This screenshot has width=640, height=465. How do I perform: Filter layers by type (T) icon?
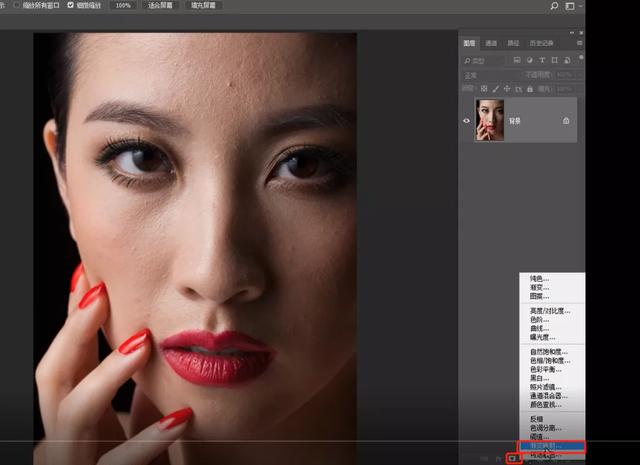point(542,60)
